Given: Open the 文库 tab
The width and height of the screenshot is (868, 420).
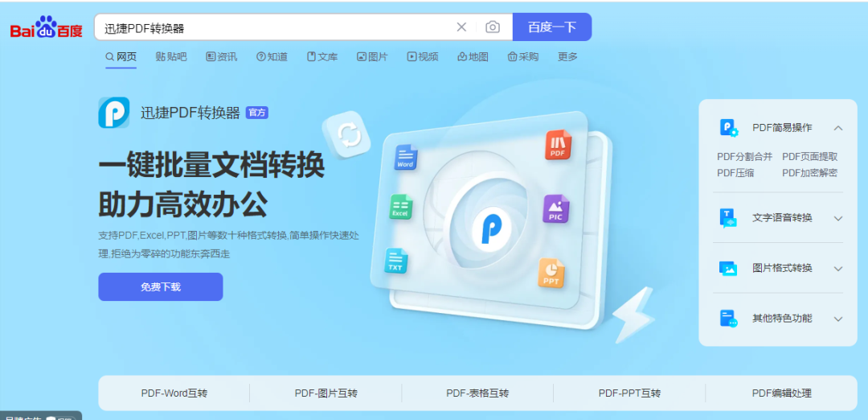Looking at the screenshot, I should coord(322,56).
